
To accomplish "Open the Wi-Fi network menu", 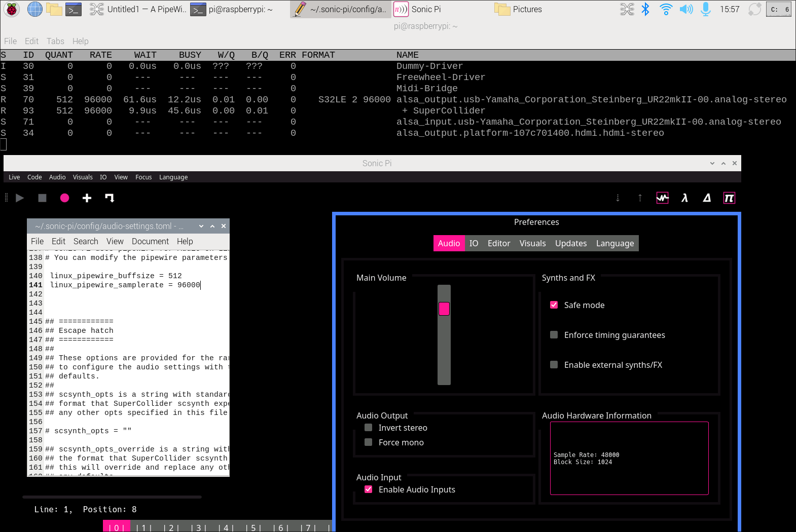I will tap(666, 9).
